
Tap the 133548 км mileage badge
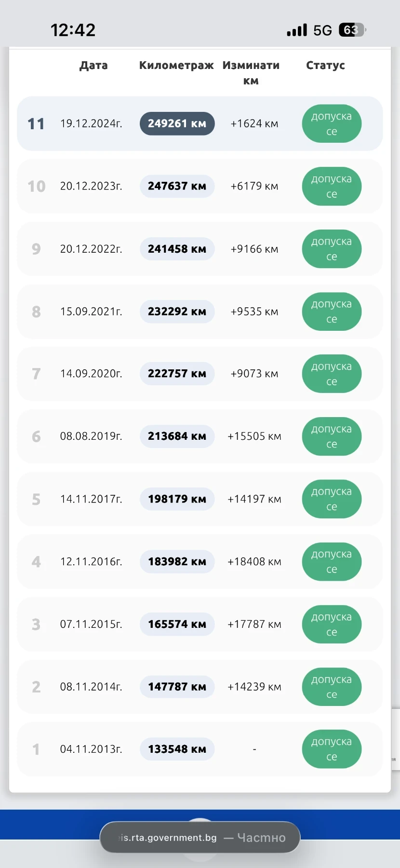(177, 749)
